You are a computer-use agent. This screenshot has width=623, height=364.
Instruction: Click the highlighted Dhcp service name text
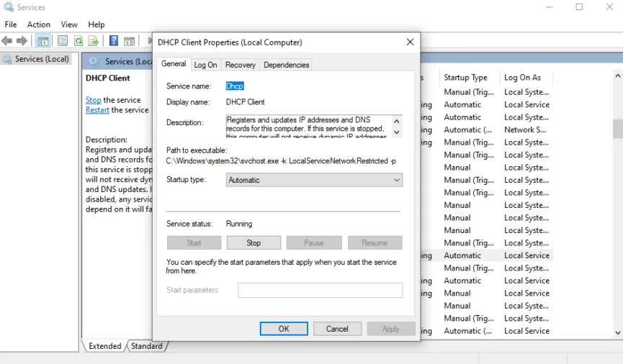click(x=235, y=86)
